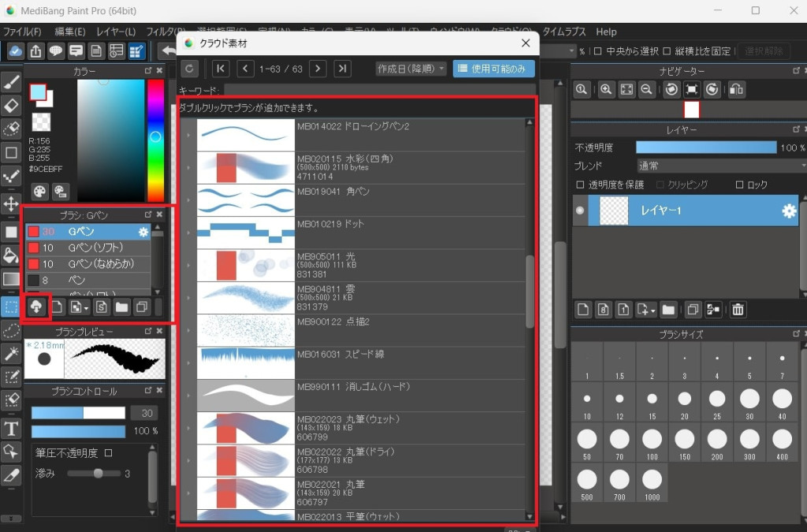Open ブレンド 通常 dropdown

tap(722, 166)
